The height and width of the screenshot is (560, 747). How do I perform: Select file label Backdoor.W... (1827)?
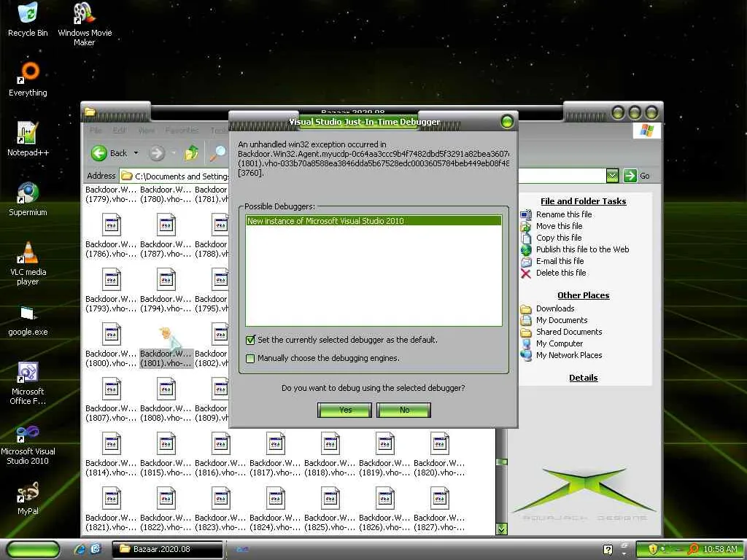pyautogui.click(x=439, y=522)
